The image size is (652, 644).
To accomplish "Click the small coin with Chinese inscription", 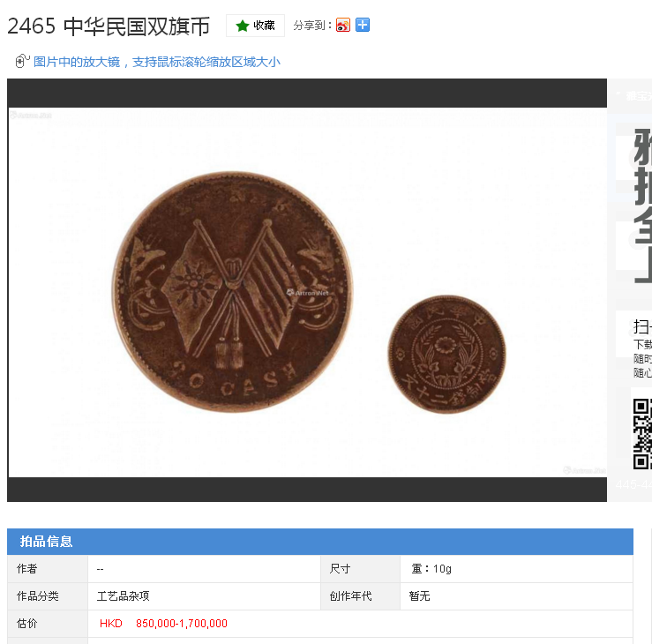I will (447, 355).
